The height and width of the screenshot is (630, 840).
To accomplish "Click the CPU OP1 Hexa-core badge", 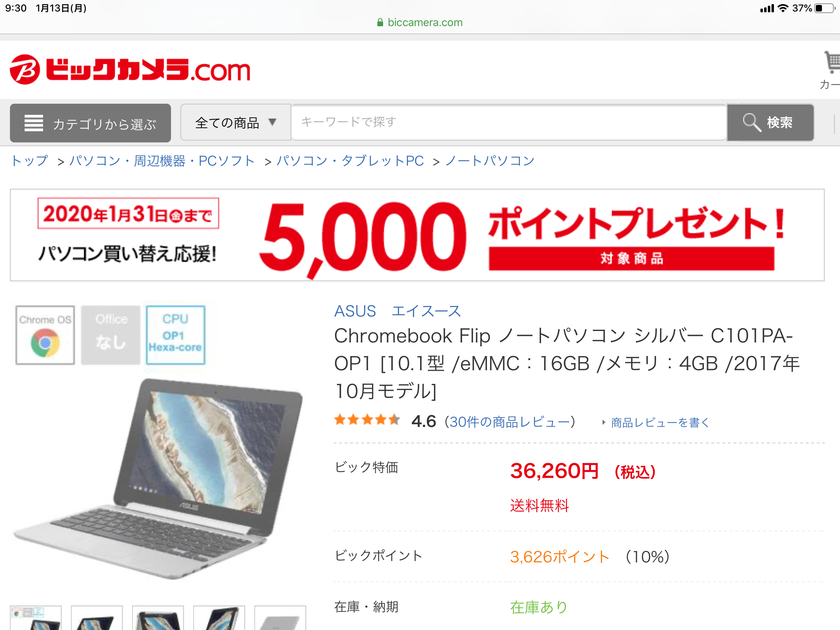I will click(176, 335).
